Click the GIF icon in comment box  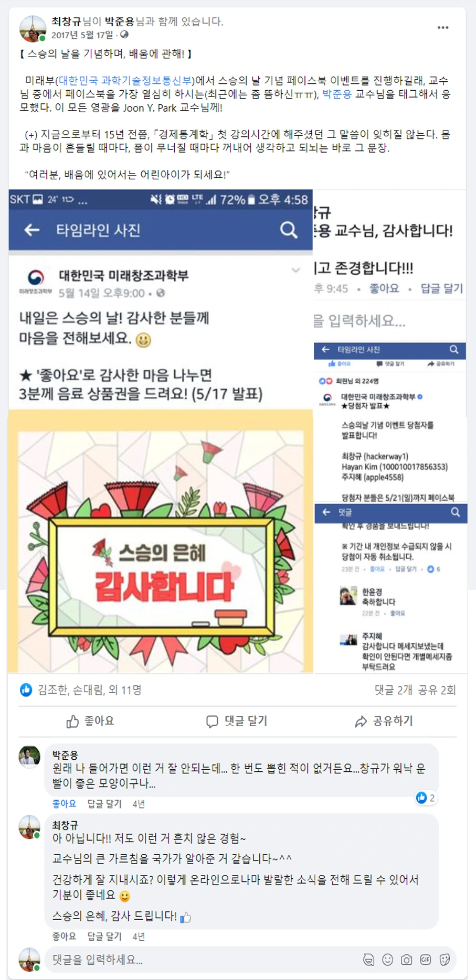tap(426, 960)
